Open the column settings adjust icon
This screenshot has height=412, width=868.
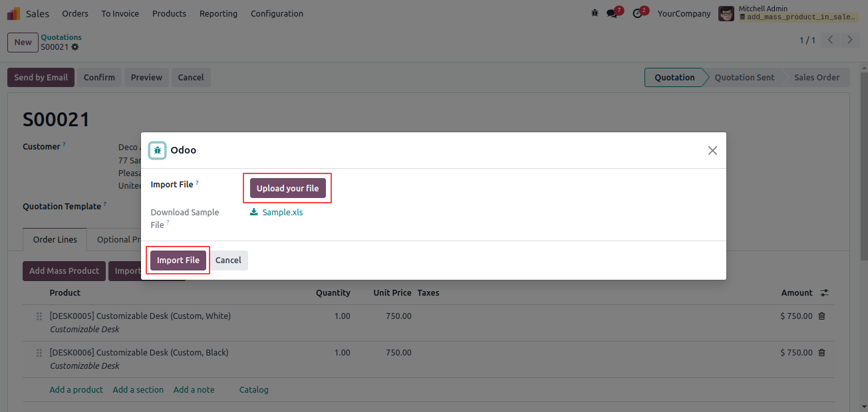click(825, 292)
